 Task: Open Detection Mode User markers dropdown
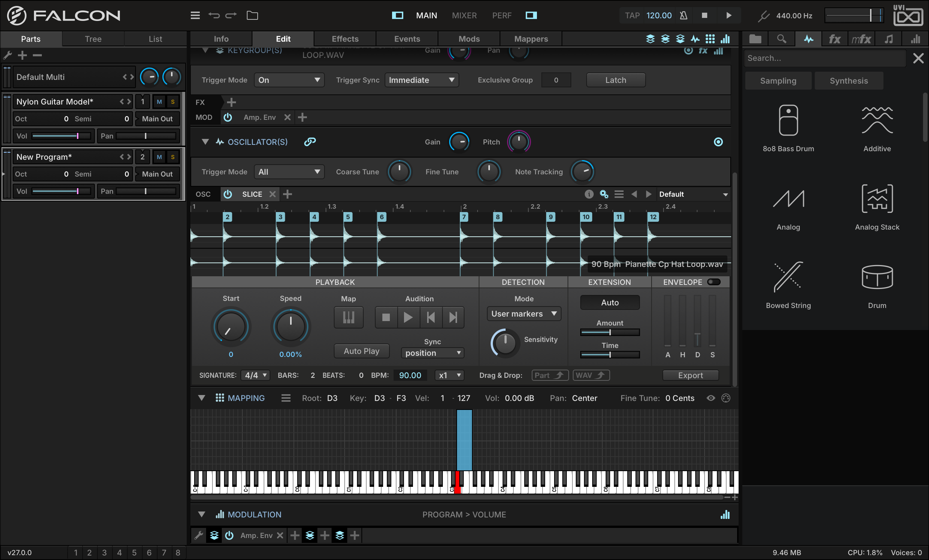point(524,314)
